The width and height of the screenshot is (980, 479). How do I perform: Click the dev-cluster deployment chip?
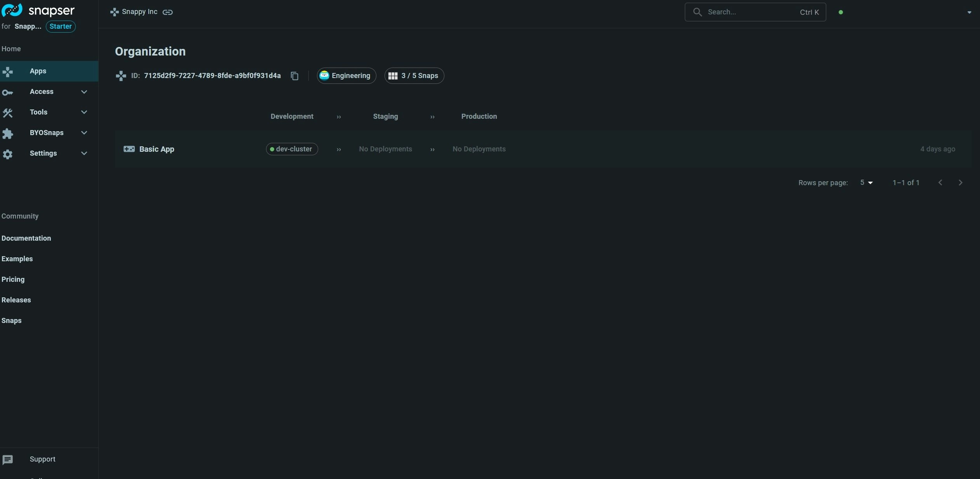[292, 149]
